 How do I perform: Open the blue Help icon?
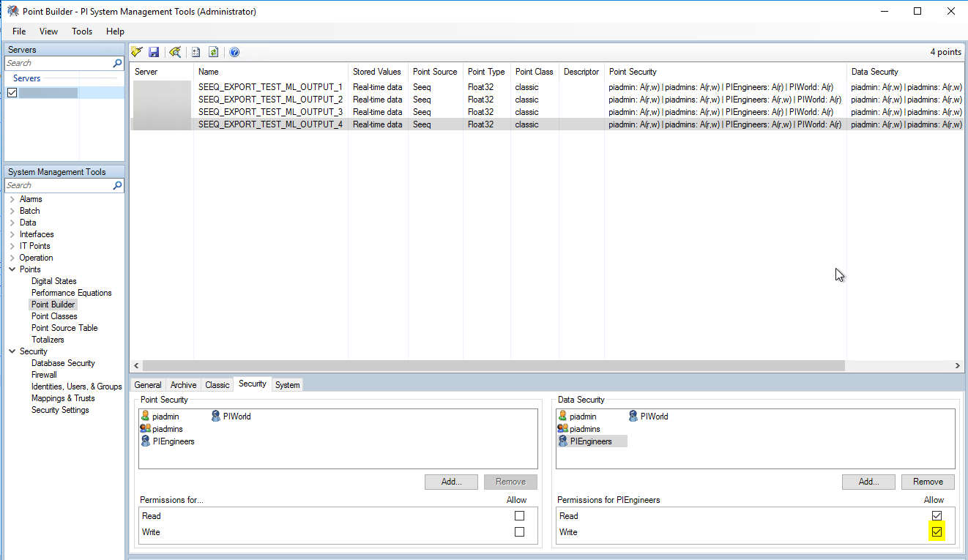pyautogui.click(x=234, y=52)
